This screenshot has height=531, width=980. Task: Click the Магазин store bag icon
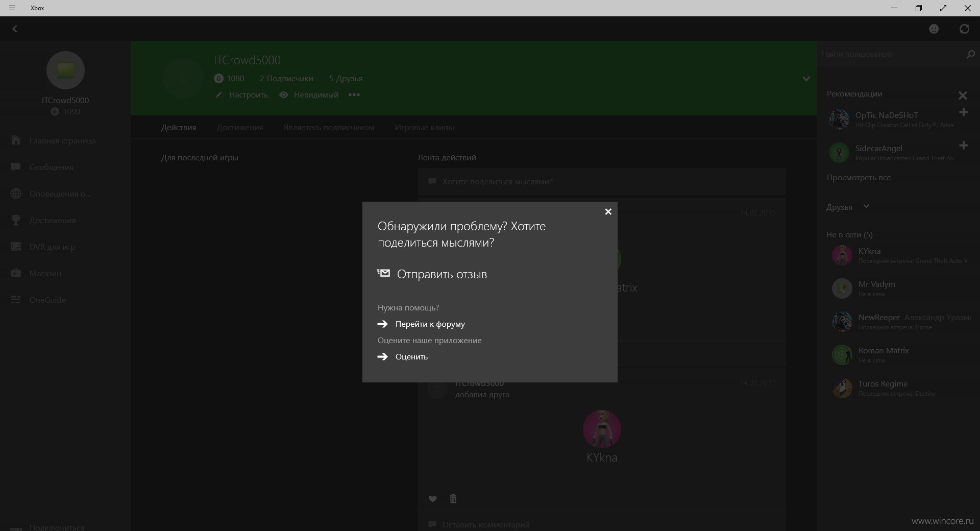click(16, 273)
